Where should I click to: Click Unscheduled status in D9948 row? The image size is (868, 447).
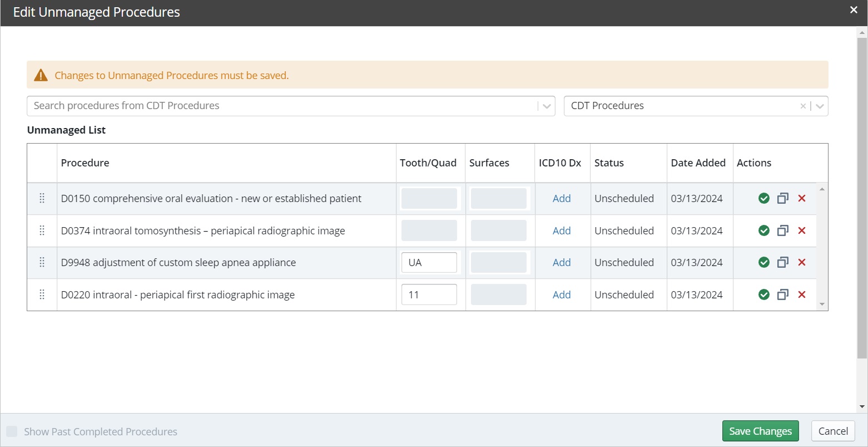click(x=624, y=262)
